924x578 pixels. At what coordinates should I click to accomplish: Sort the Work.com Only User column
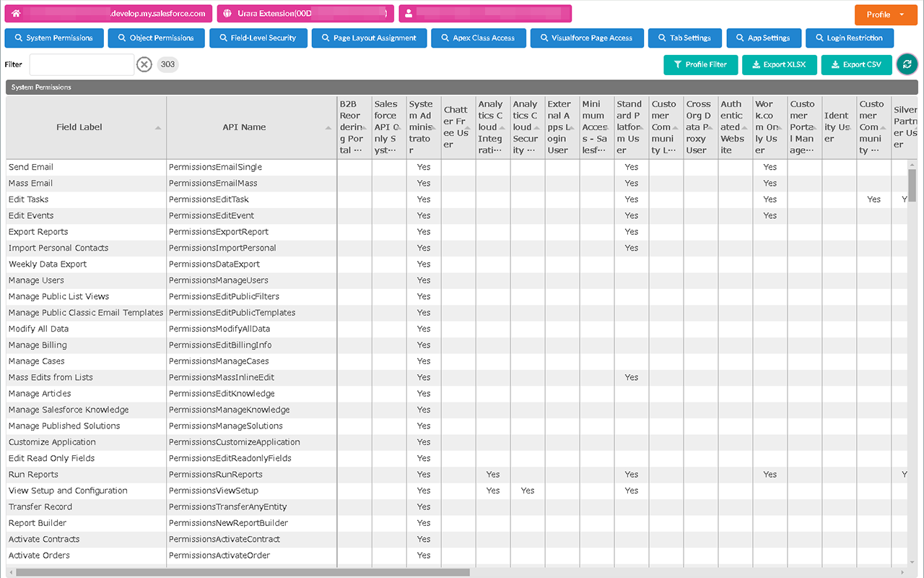click(x=781, y=128)
